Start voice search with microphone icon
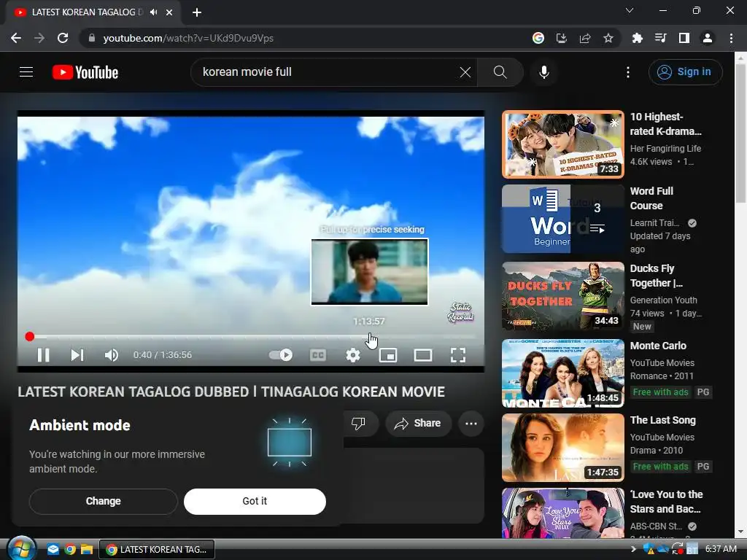This screenshot has height=560, width=747. click(x=543, y=72)
